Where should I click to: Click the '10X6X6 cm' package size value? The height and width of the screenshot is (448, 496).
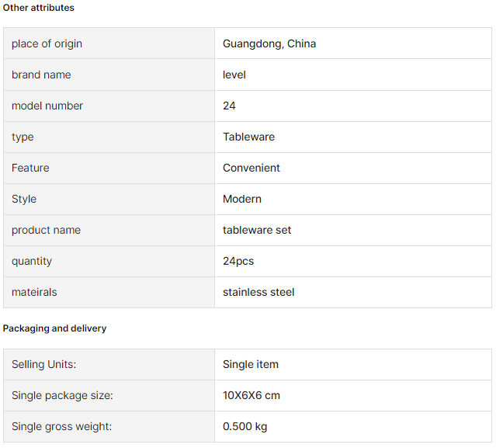tap(251, 395)
